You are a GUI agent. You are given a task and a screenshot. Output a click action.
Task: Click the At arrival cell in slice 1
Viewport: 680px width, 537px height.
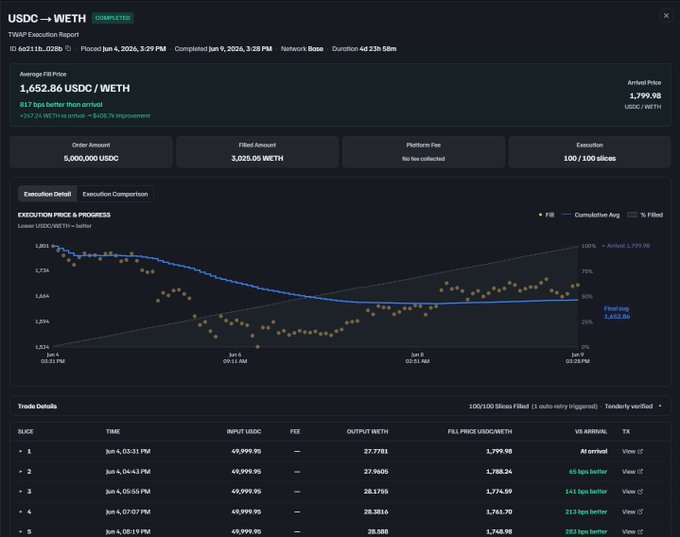(x=594, y=452)
